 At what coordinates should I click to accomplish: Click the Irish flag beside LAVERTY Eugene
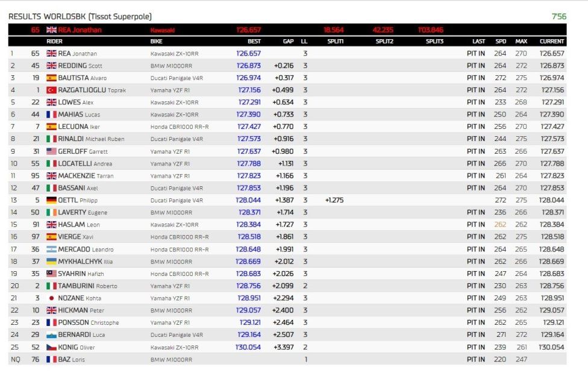point(51,212)
